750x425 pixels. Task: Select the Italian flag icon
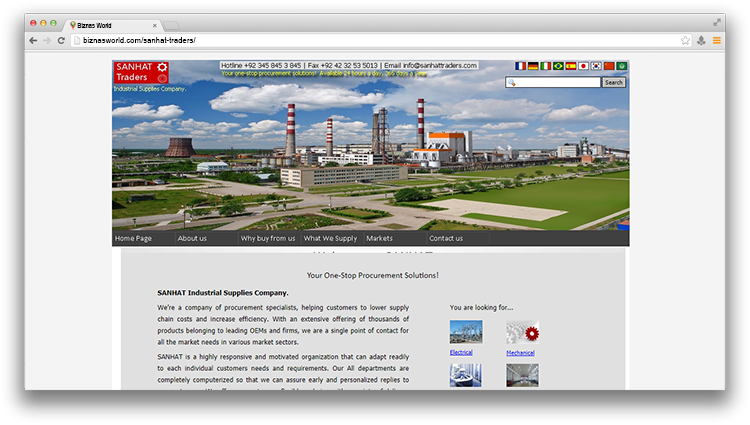[x=546, y=66]
